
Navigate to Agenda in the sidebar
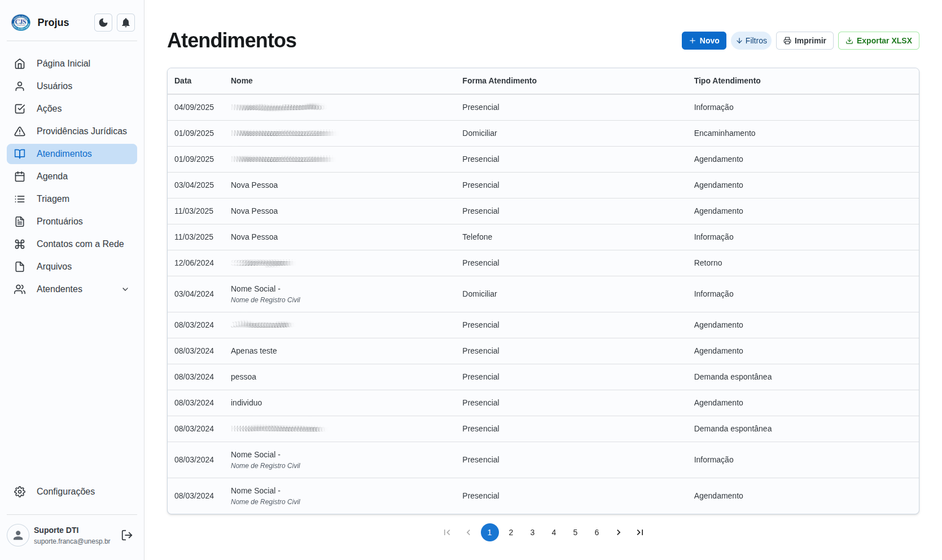tap(52, 177)
